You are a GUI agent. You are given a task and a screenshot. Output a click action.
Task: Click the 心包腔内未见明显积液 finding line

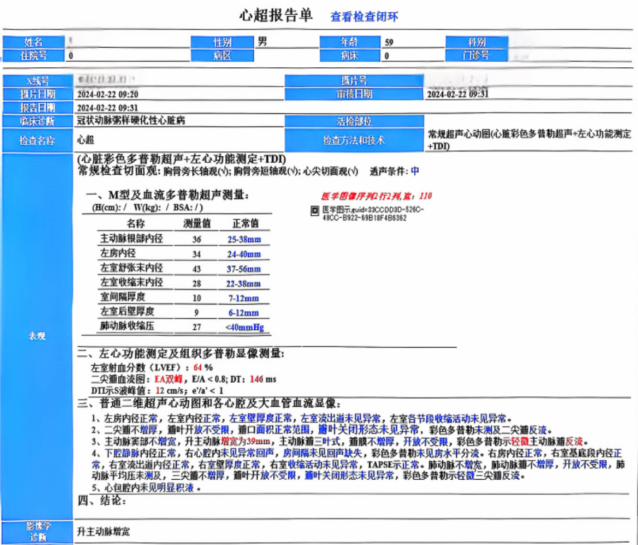146,488
